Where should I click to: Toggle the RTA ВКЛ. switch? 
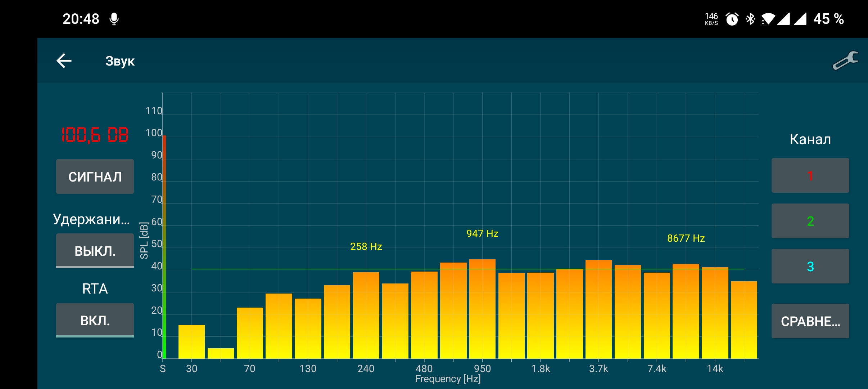point(95,320)
